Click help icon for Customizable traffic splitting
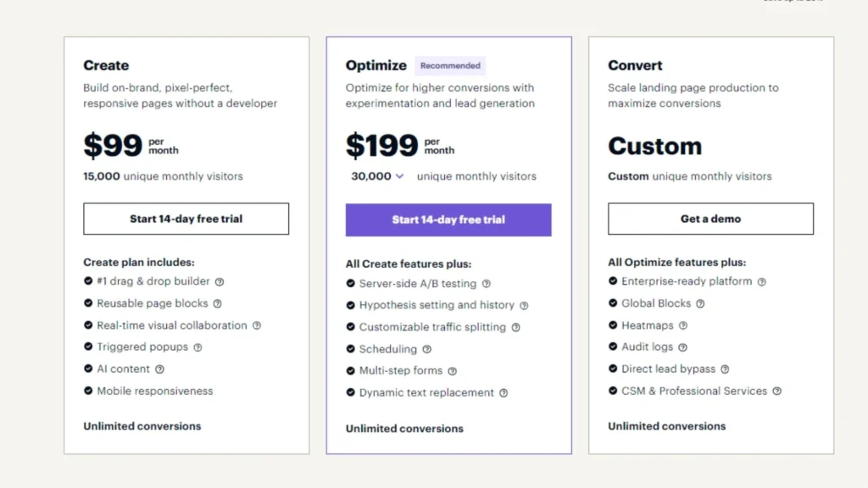Image resolution: width=868 pixels, height=488 pixels. [515, 327]
